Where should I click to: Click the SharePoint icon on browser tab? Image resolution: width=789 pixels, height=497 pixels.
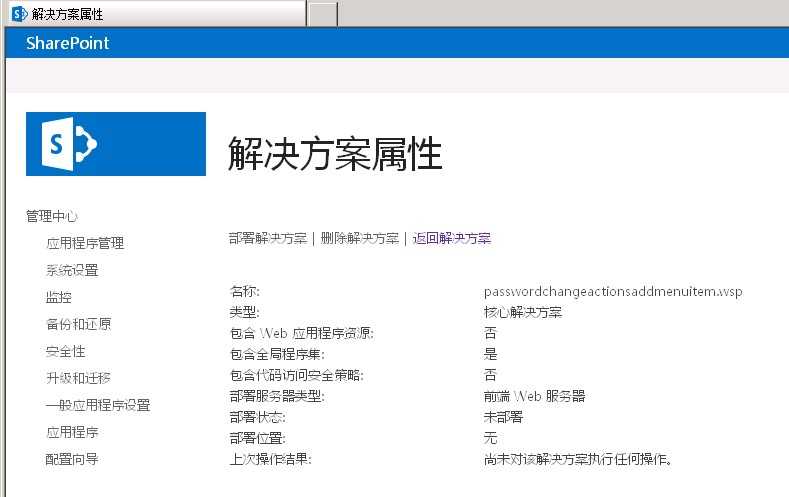pyautogui.click(x=19, y=14)
